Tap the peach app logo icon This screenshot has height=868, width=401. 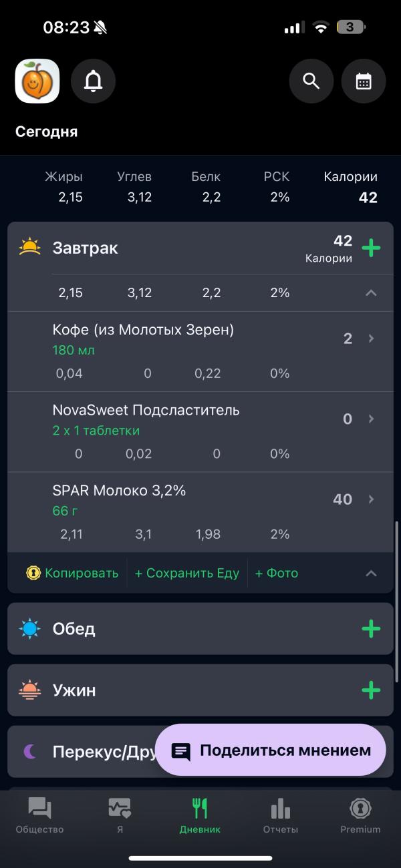37,81
